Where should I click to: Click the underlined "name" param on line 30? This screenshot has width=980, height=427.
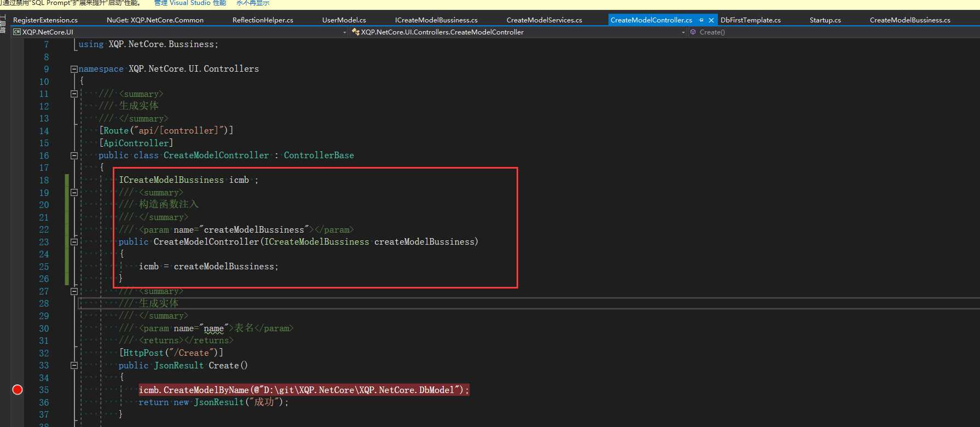point(214,328)
